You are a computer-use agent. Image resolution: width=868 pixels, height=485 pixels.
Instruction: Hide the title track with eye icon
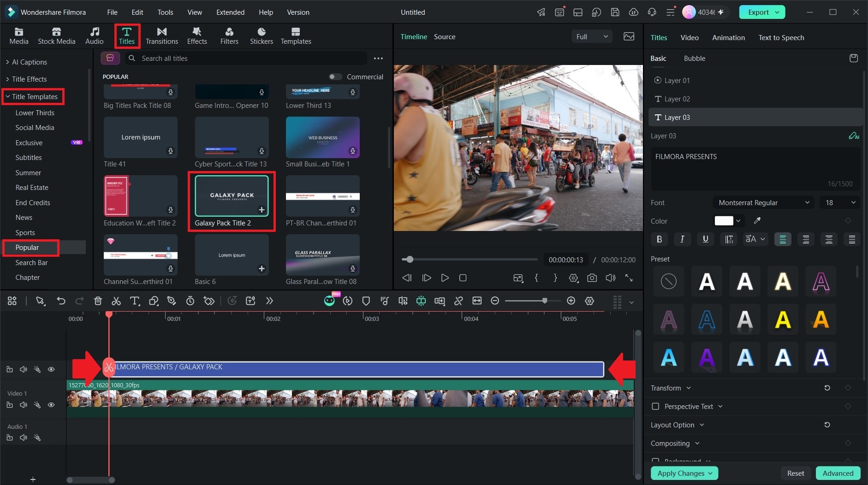[x=51, y=369]
